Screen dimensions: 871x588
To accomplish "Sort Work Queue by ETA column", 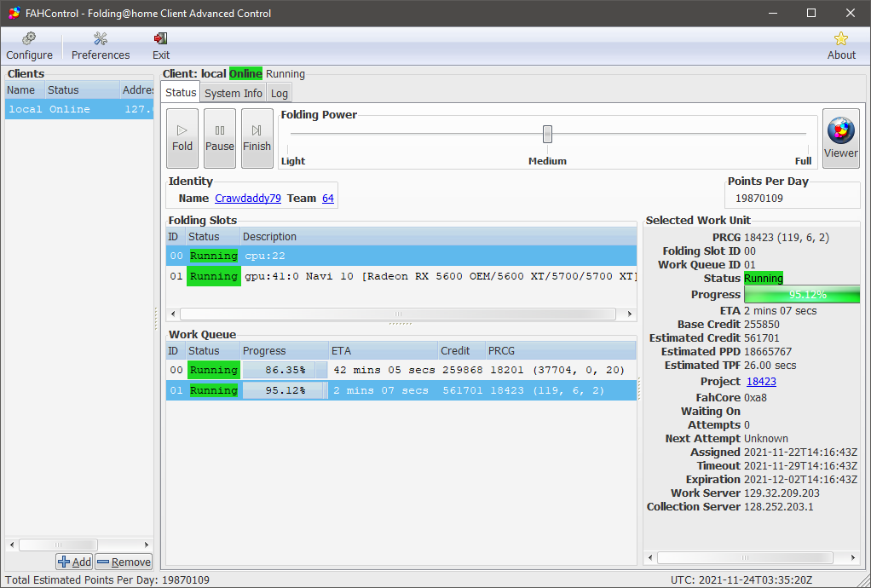I will (x=384, y=351).
